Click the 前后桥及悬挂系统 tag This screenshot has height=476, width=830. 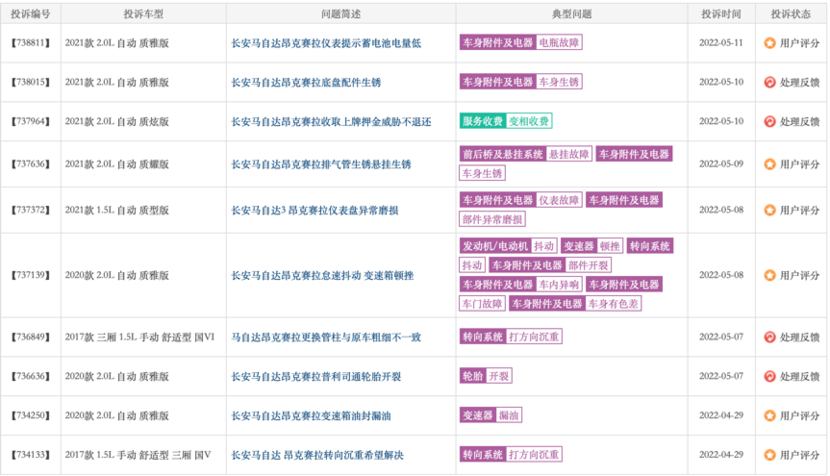coord(502,154)
